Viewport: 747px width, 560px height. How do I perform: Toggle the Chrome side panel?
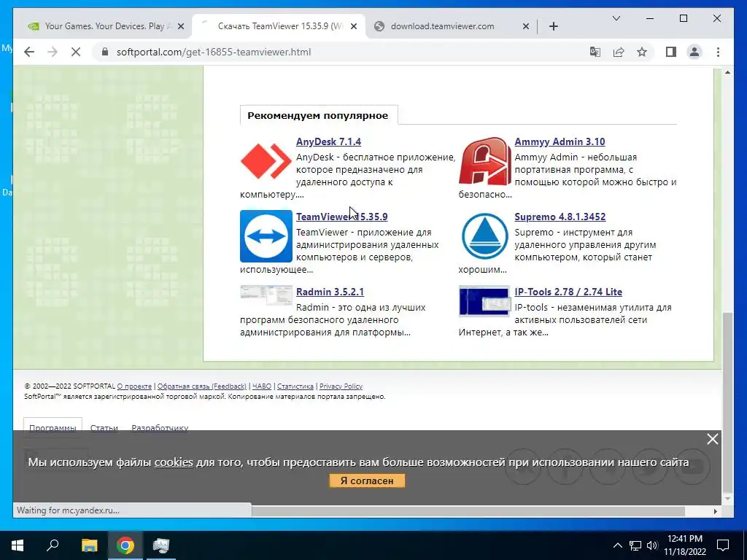tap(671, 52)
